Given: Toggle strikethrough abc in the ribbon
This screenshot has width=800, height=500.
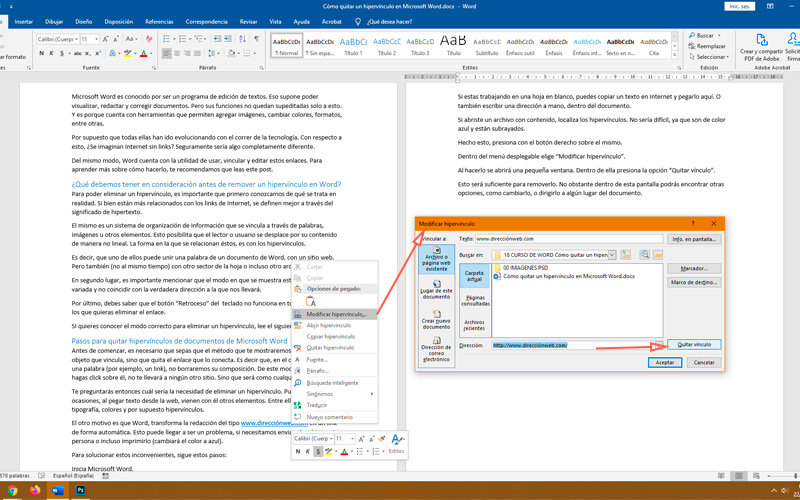Looking at the screenshot, I should pyautogui.click(x=78, y=53).
